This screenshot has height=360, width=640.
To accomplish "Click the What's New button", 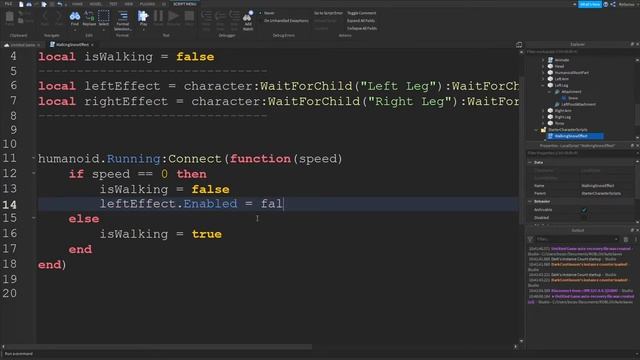I will click(x=590, y=4).
